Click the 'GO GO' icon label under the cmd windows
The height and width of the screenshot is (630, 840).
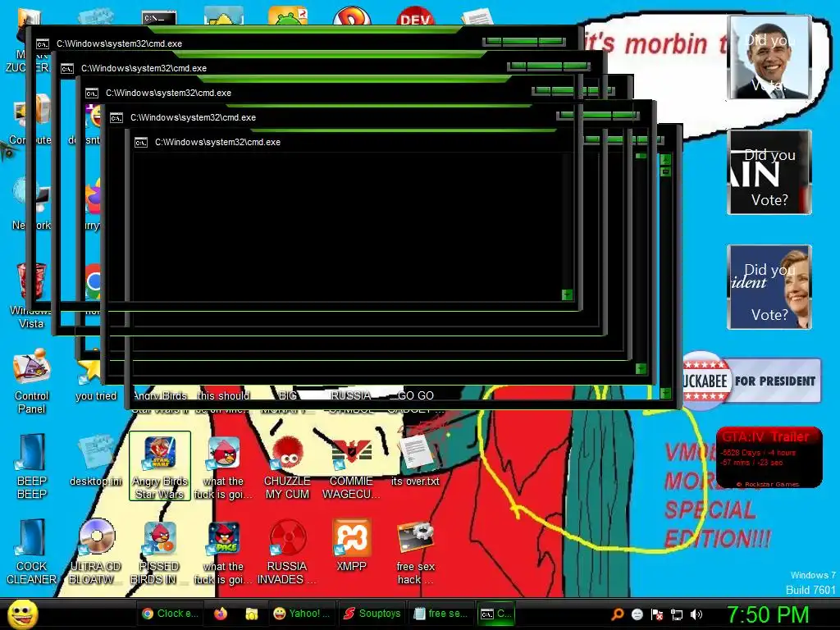coord(416,395)
